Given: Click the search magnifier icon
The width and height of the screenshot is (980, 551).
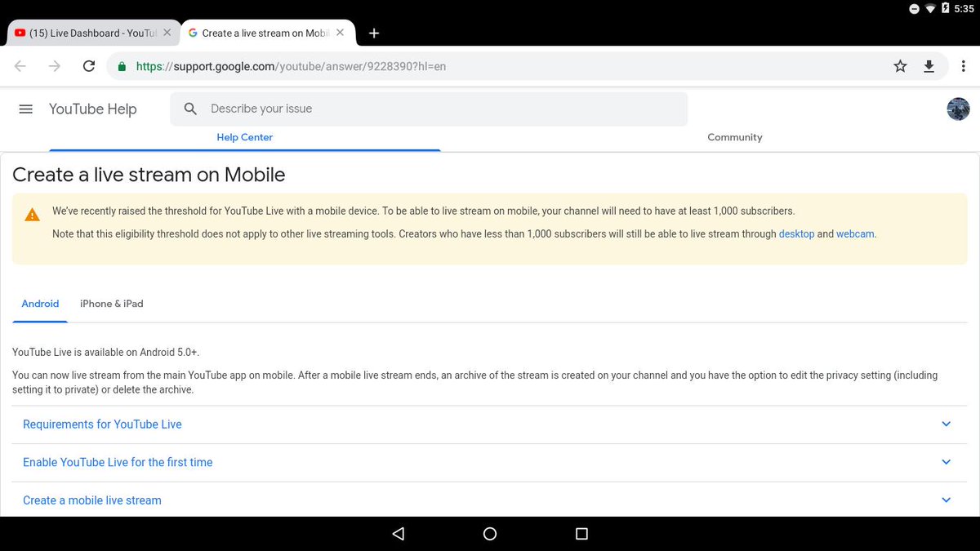Looking at the screenshot, I should click(x=190, y=109).
